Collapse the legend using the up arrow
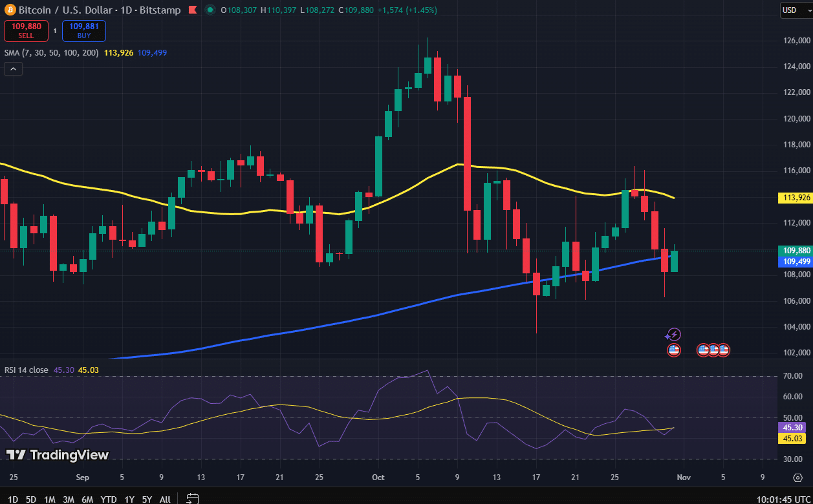Viewport: 813px width, 504px height. coord(12,68)
